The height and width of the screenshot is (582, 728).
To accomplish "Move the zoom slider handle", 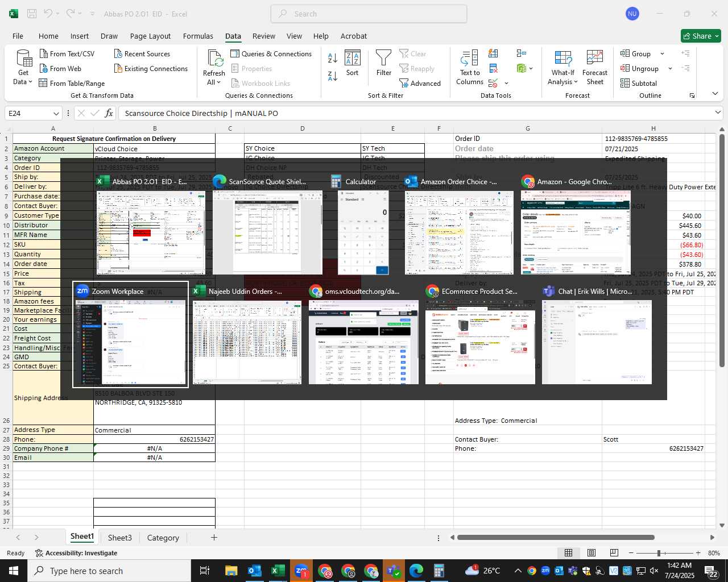I will tap(659, 553).
